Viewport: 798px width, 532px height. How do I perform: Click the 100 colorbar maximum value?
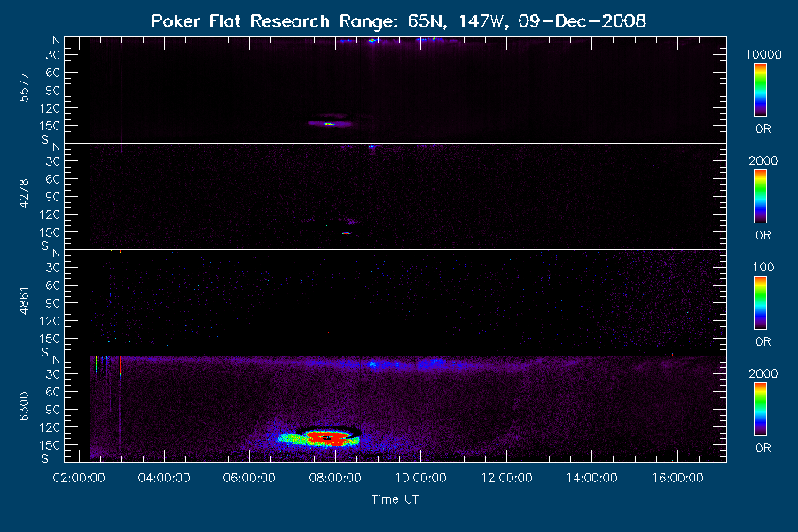pos(763,267)
